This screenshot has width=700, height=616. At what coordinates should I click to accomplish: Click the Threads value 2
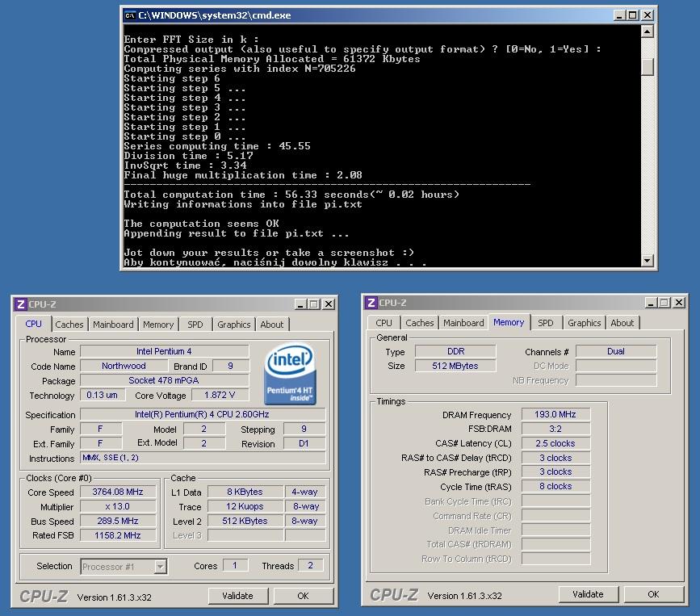(x=310, y=566)
